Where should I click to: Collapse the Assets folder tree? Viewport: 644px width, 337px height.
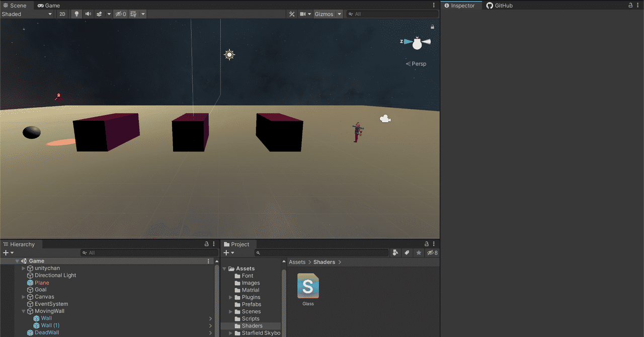coord(224,269)
